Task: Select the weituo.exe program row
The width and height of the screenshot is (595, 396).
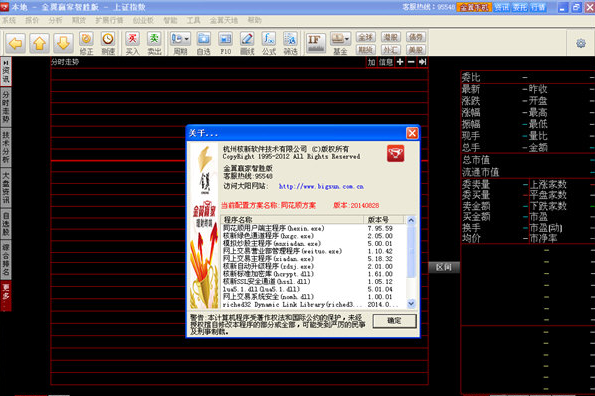Action: [x=313, y=251]
